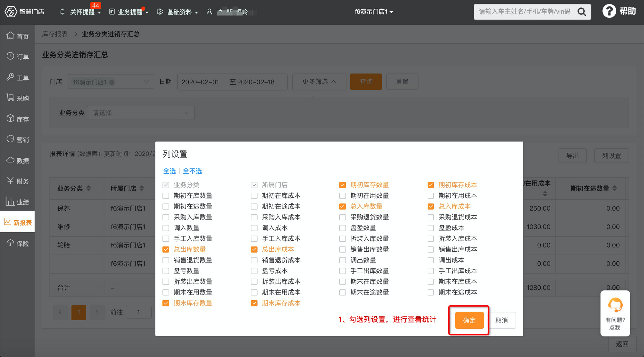
Task: Click the 重置 reset button
Action: tap(402, 82)
